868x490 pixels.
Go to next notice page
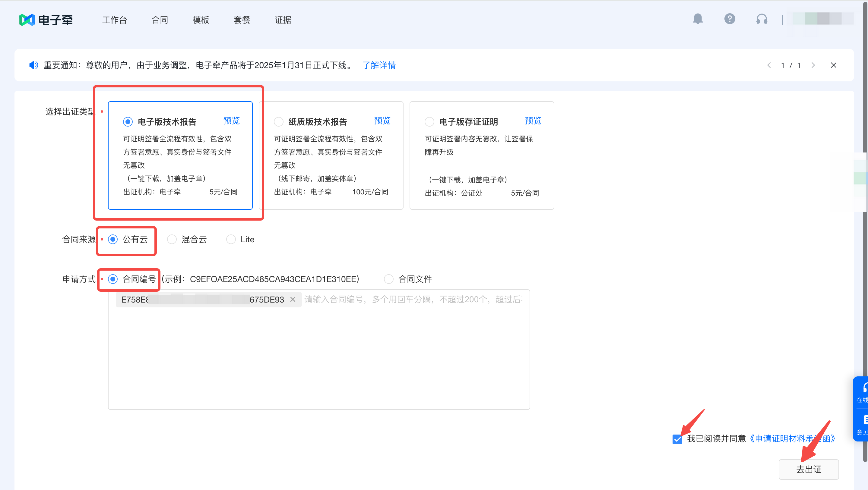click(813, 65)
